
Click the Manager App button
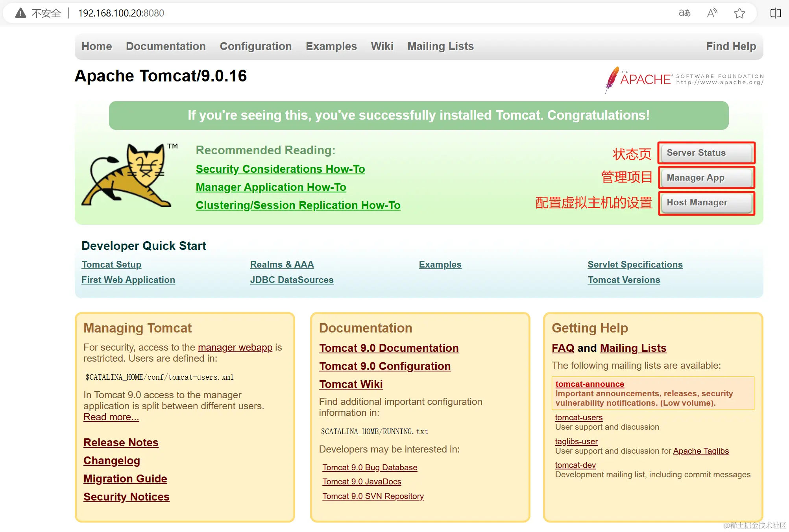pyautogui.click(x=707, y=177)
